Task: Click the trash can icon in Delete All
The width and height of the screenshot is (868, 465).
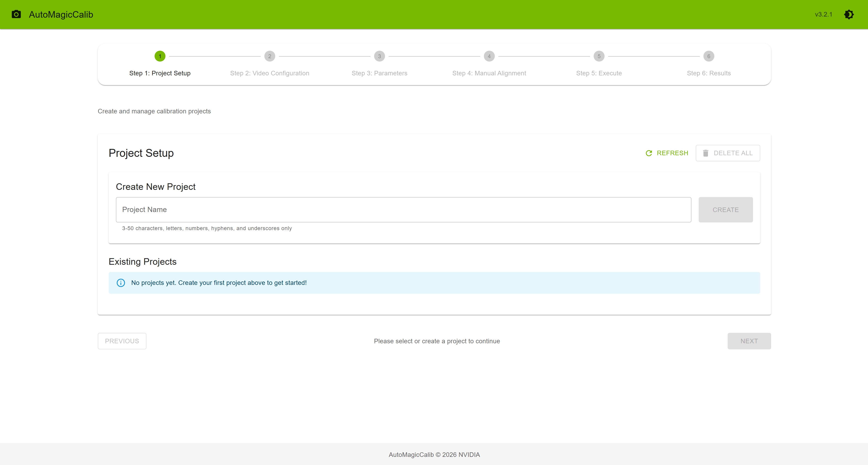Action: coord(705,153)
